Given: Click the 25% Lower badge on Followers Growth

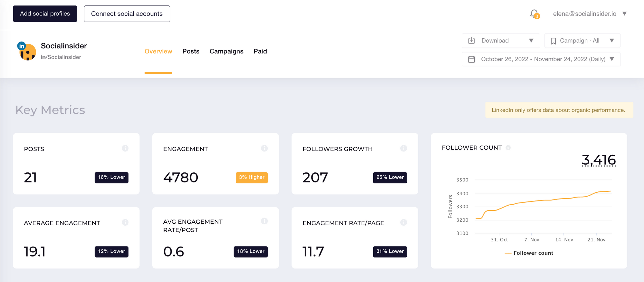Looking at the screenshot, I should [x=390, y=178].
